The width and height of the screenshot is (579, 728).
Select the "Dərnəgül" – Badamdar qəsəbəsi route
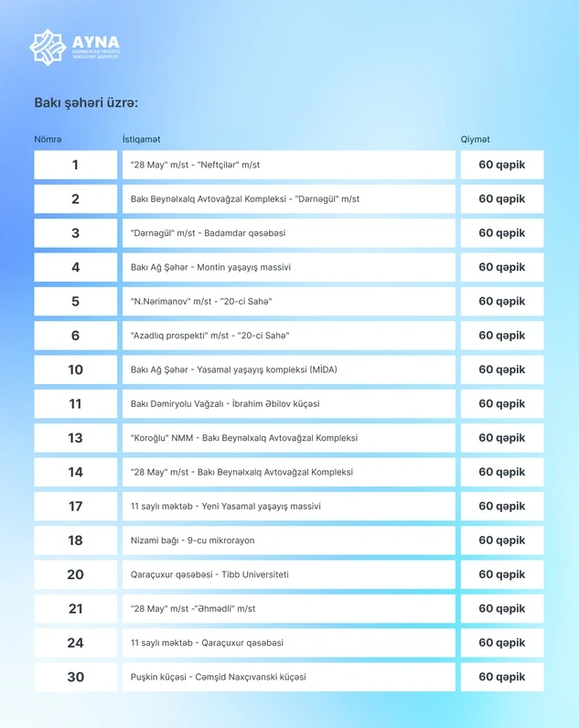pyautogui.click(x=209, y=233)
